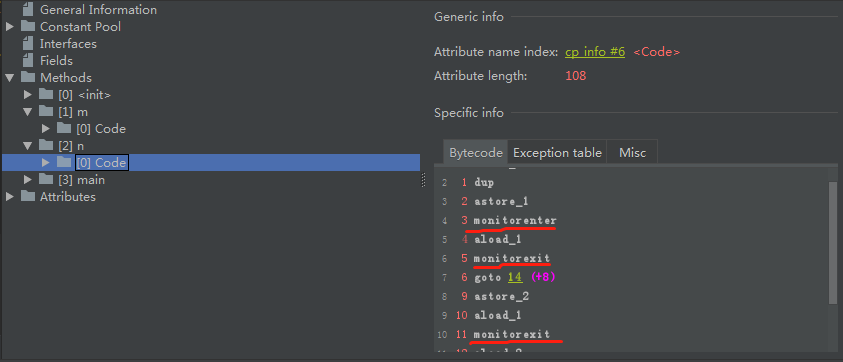
Task: Click the Interfaces file icon
Action: (x=28, y=44)
